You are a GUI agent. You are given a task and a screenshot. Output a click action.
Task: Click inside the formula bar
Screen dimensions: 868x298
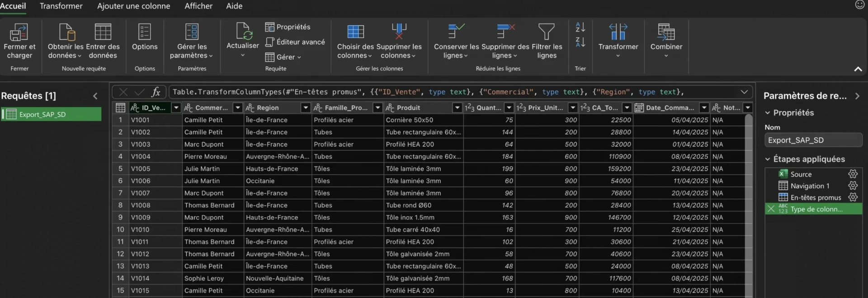454,92
